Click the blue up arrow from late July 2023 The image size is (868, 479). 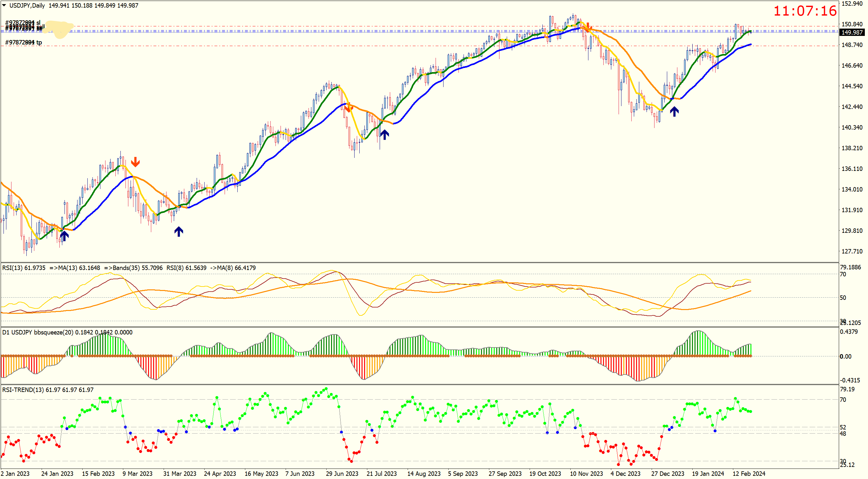[384, 135]
